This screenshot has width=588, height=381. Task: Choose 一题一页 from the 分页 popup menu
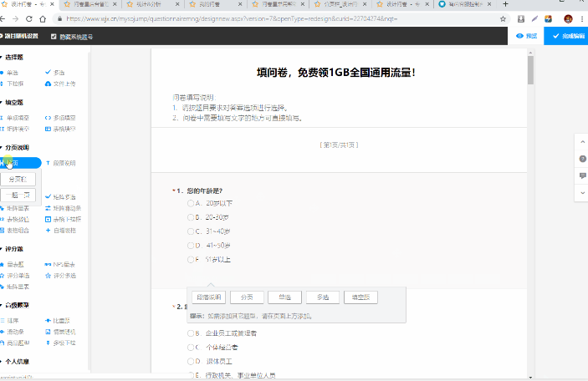18,195
